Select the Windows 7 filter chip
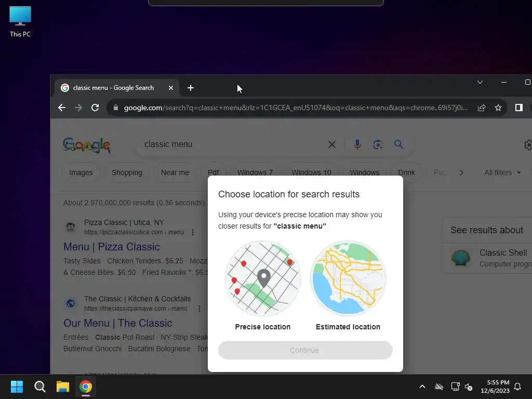The width and height of the screenshot is (532, 399). (x=255, y=172)
